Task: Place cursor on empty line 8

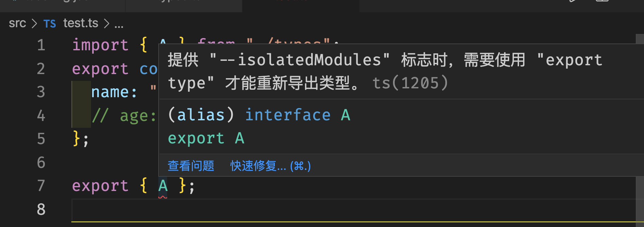Action: 353,209
